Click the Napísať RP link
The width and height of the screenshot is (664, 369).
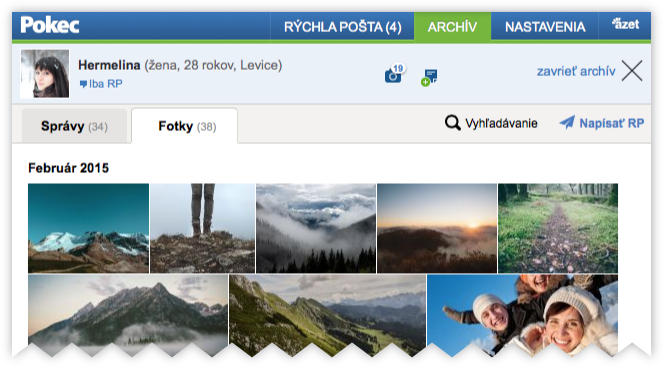click(611, 123)
